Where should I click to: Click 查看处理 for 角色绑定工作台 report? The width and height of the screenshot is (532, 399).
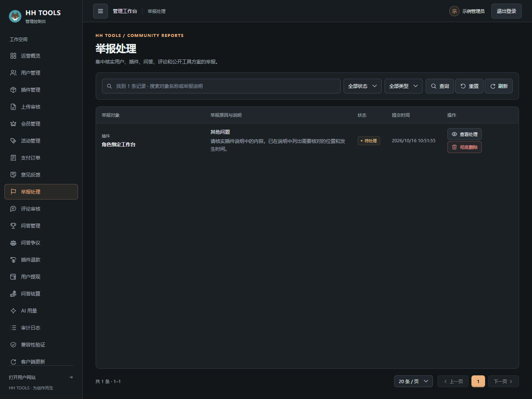tap(464, 134)
